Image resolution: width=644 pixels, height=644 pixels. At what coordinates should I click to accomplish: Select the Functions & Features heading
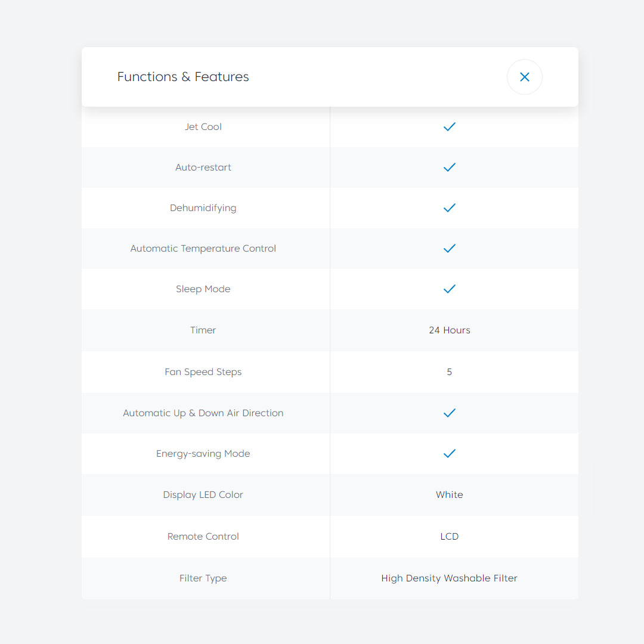coord(183,77)
